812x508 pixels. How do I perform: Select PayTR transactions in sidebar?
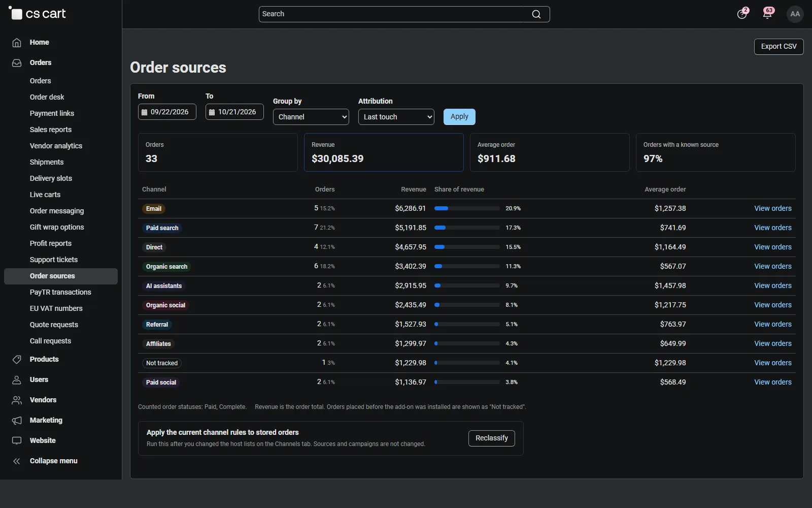(x=60, y=292)
